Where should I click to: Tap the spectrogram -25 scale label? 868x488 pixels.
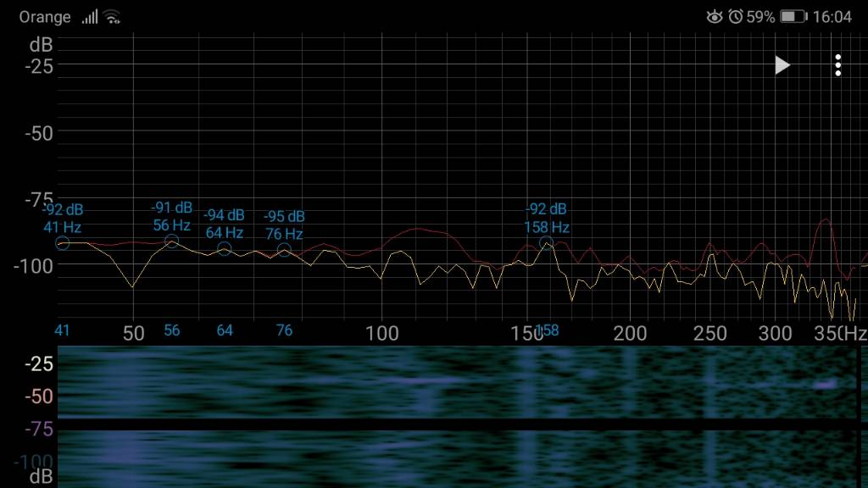pyautogui.click(x=39, y=363)
